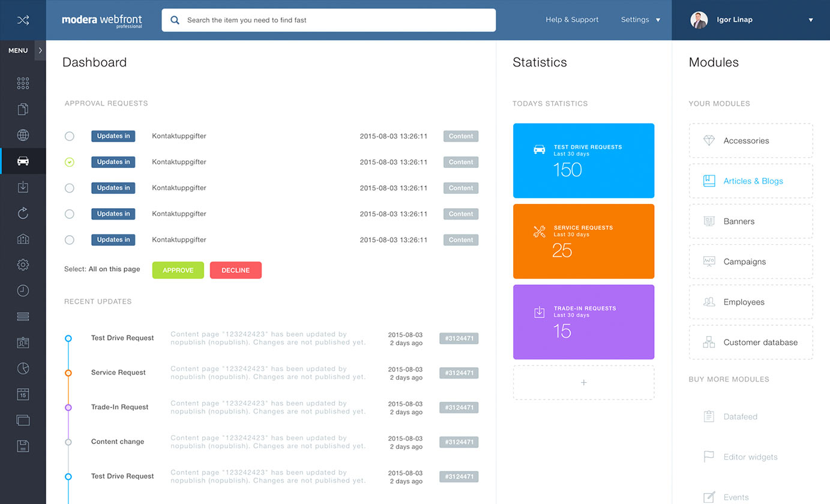
Task: Click the MENU label at top left
Action: click(x=18, y=50)
